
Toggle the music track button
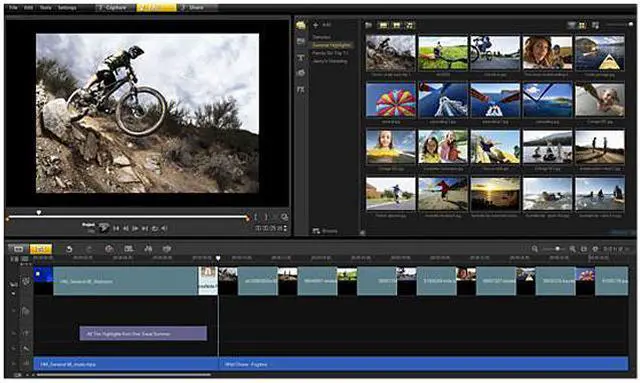point(25,363)
